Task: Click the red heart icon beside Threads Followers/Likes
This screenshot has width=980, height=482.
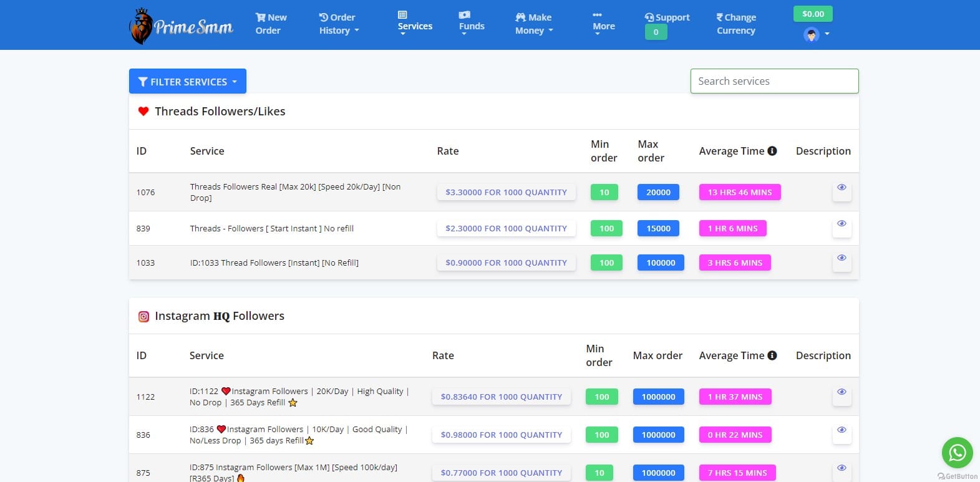Action: (x=143, y=112)
